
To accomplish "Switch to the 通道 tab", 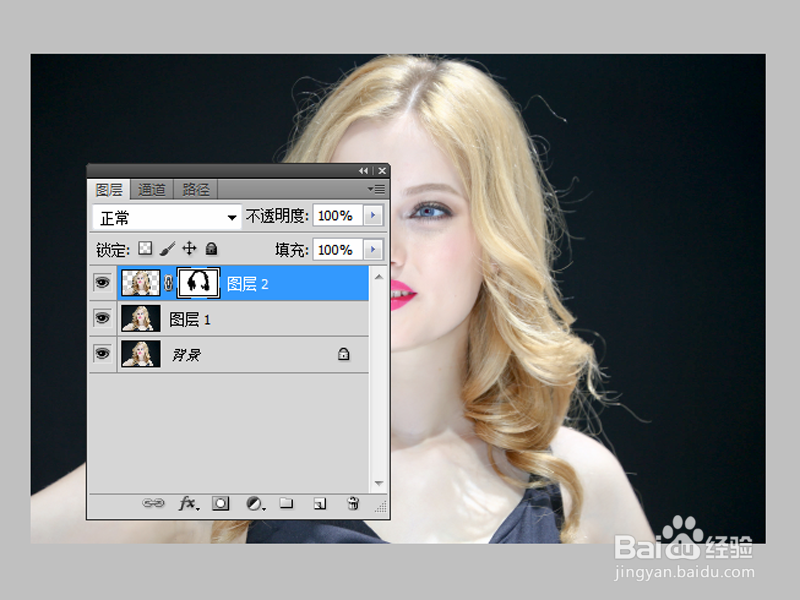I will pos(152,190).
